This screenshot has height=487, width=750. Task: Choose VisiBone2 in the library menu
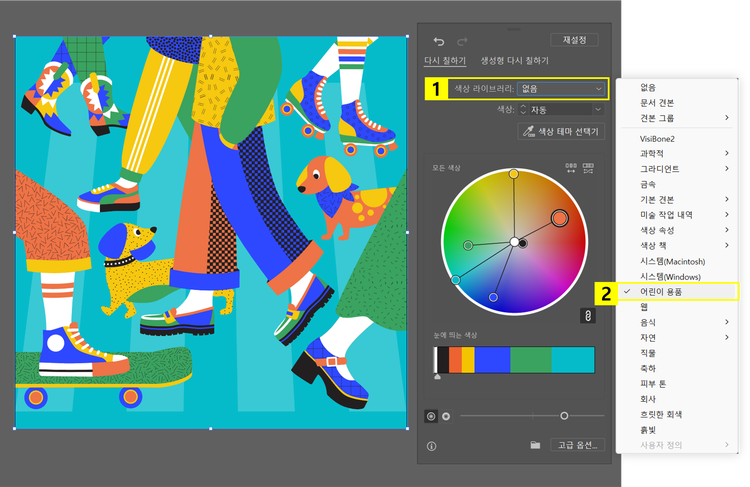pyautogui.click(x=657, y=139)
